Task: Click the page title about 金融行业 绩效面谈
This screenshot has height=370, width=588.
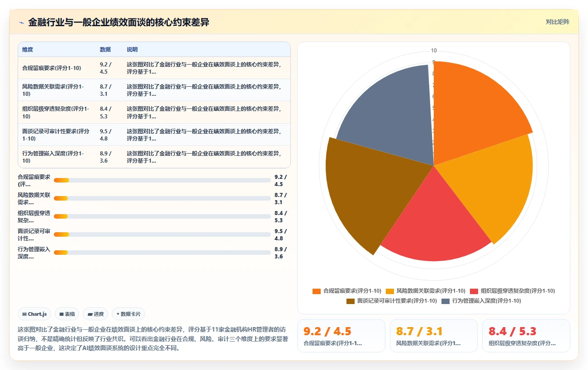Action: point(119,22)
